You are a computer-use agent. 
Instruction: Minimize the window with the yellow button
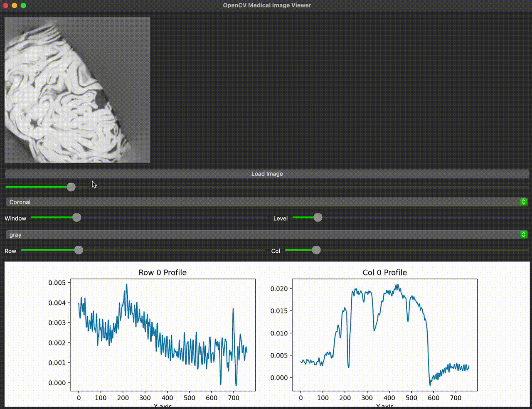14,5
